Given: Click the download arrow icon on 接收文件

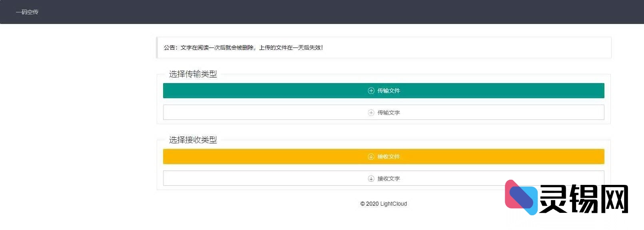Looking at the screenshot, I should click(x=371, y=157).
